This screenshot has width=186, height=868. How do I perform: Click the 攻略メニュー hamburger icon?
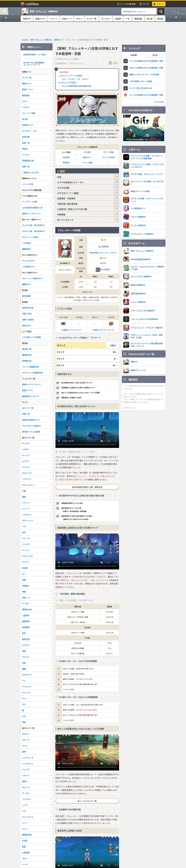click(x=23, y=47)
